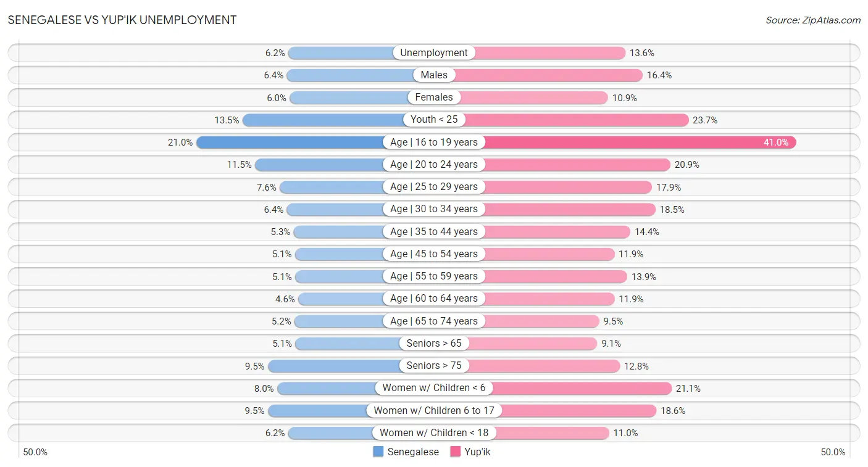Toggle the Yup'ik legend label
The image size is (868, 467).
pos(478,452)
